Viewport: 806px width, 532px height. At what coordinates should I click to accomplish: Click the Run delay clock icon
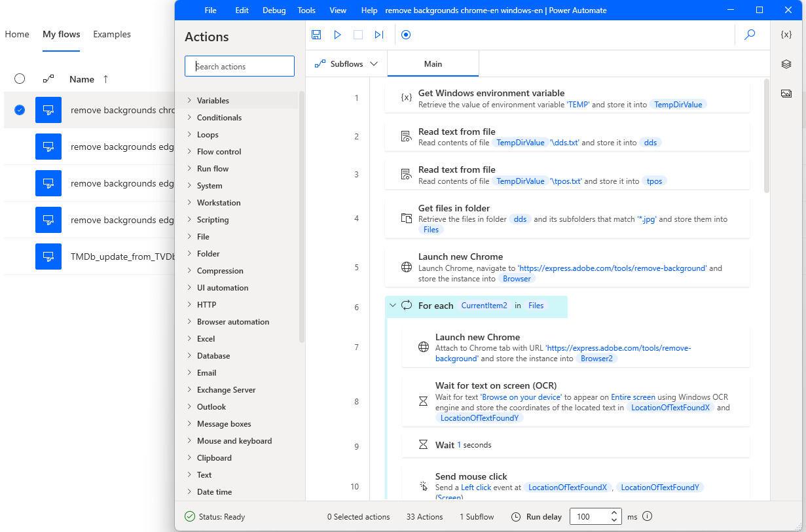tap(516, 516)
